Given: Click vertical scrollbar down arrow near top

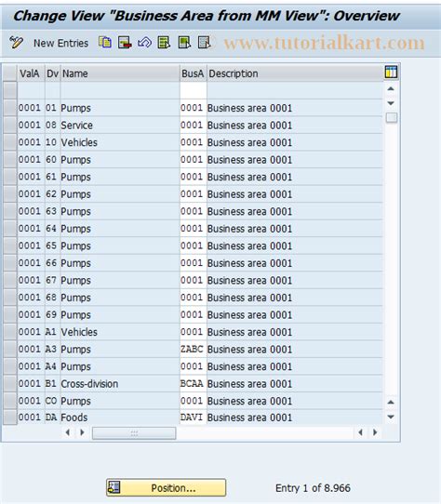Looking at the screenshot, I should pyautogui.click(x=391, y=103).
